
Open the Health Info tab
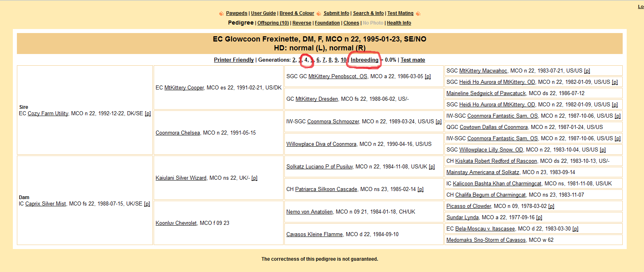tap(399, 23)
